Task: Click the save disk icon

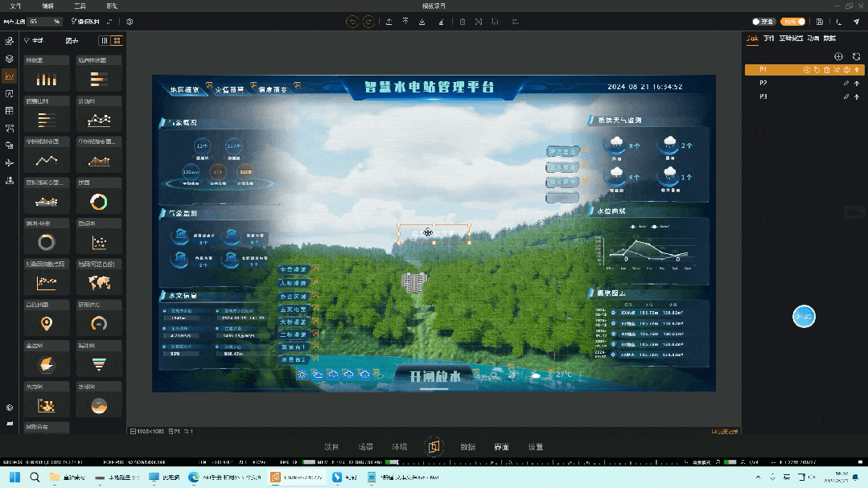Action: [x=819, y=22]
